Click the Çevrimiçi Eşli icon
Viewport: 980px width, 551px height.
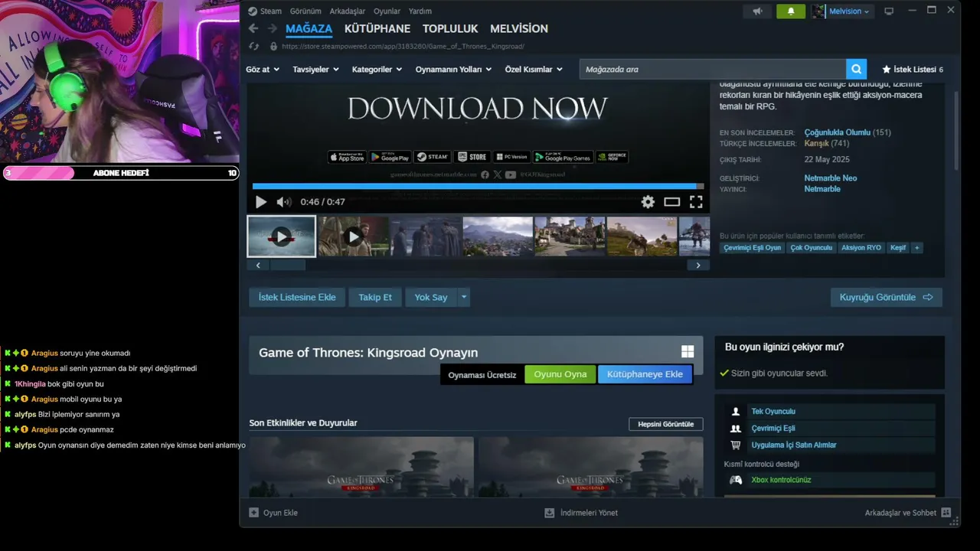736,429
